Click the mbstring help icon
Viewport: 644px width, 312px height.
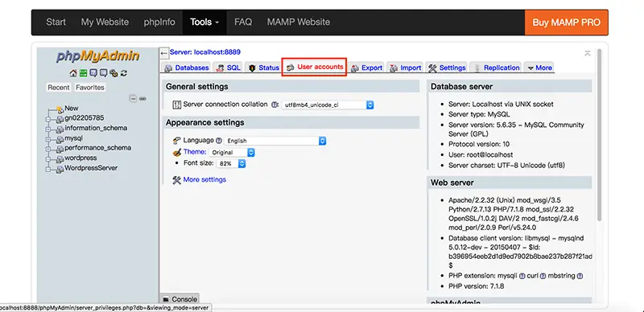click(580, 276)
